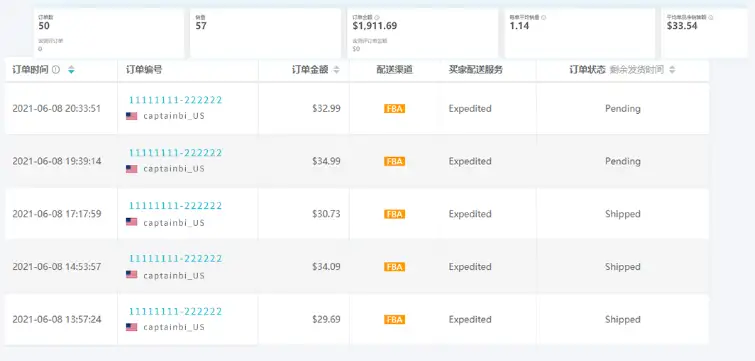Click the 配送渠道 column header
755x361 pixels.
coord(394,70)
